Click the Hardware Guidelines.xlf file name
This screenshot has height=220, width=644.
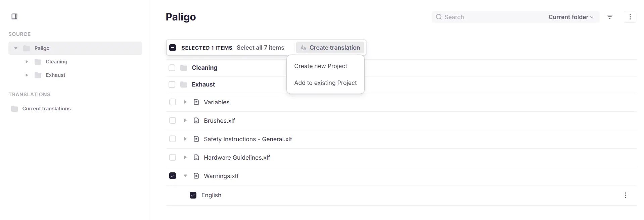[237, 158]
